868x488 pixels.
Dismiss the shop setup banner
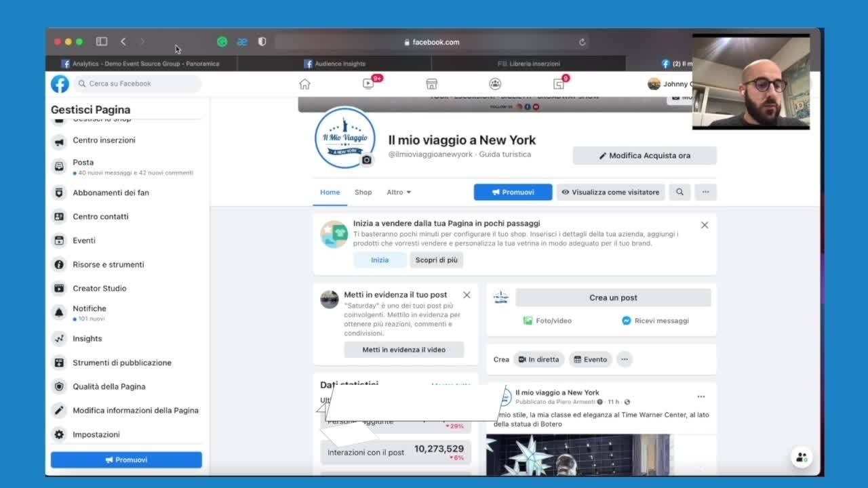[x=705, y=225]
